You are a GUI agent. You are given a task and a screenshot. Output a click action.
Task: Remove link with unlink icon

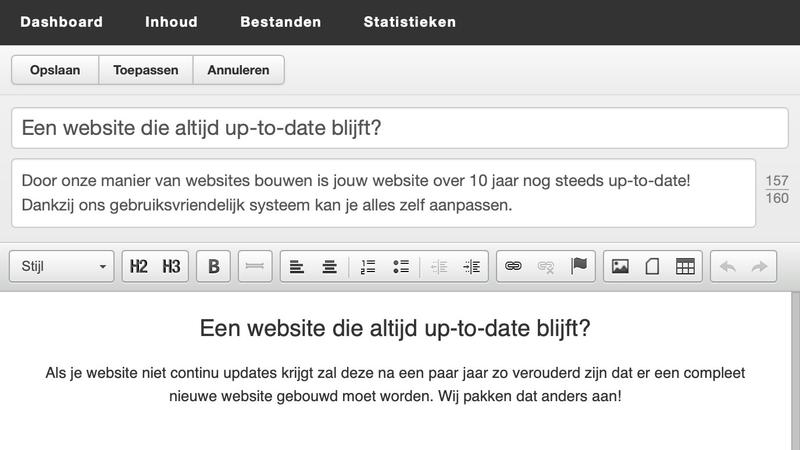coord(545,266)
